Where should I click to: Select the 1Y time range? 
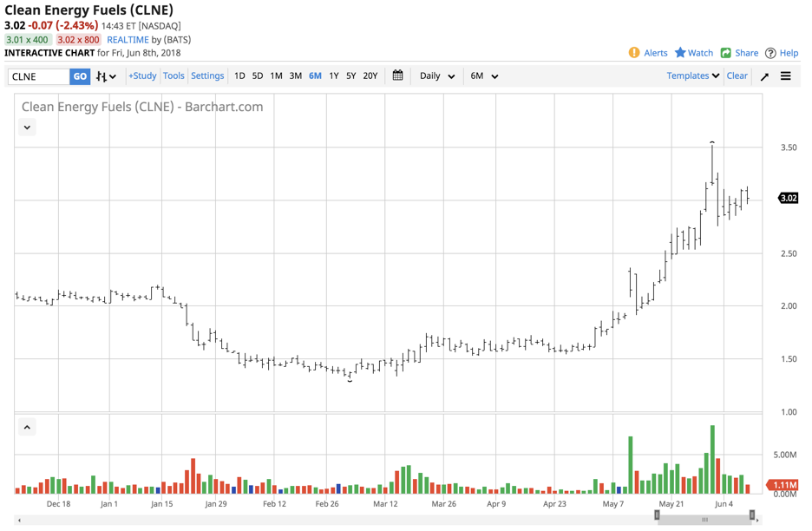point(333,75)
